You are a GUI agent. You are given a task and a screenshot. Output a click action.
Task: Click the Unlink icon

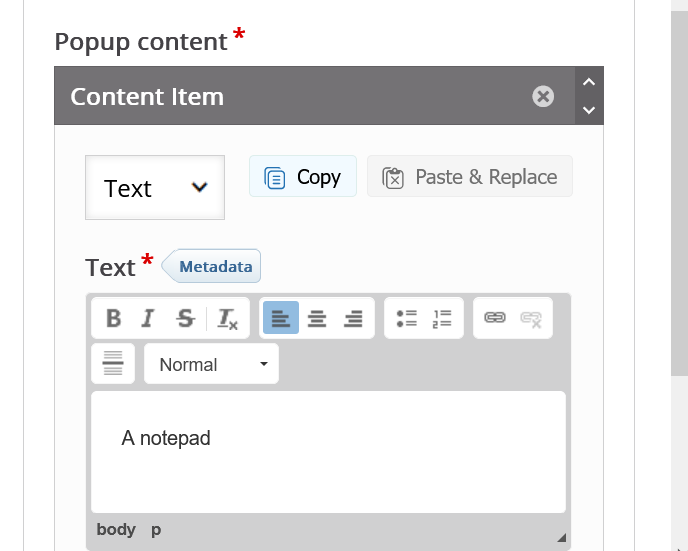(x=531, y=318)
